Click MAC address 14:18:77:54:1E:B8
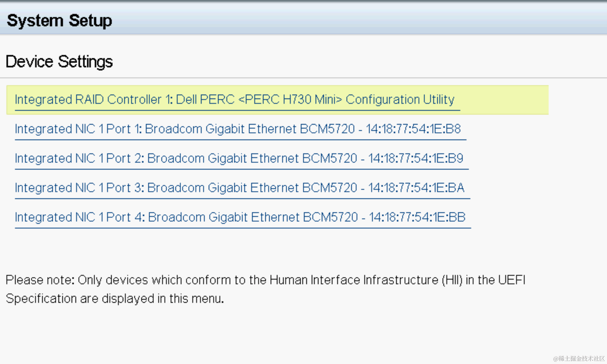The width and height of the screenshot is (607, 364). click(413, 129)
